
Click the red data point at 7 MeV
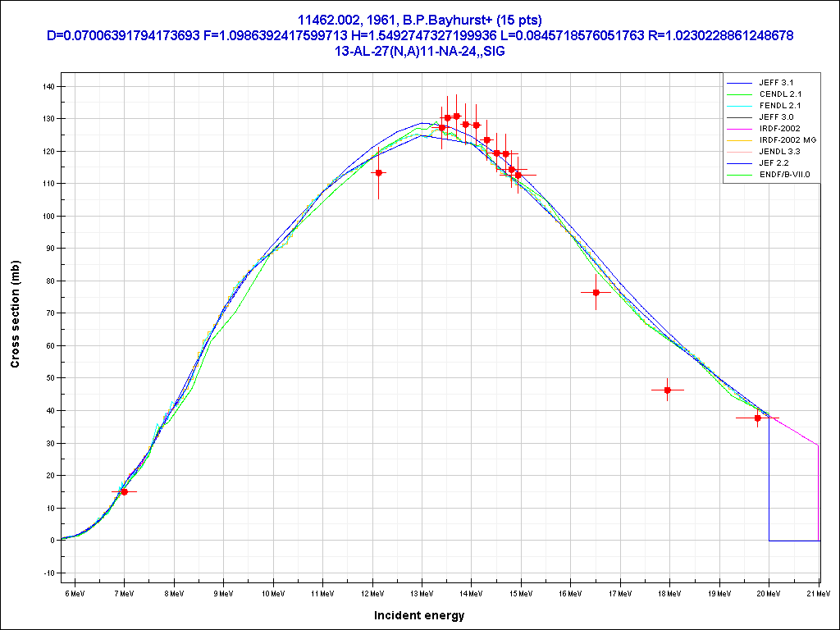pyautogui.click(x=124, y=491)
